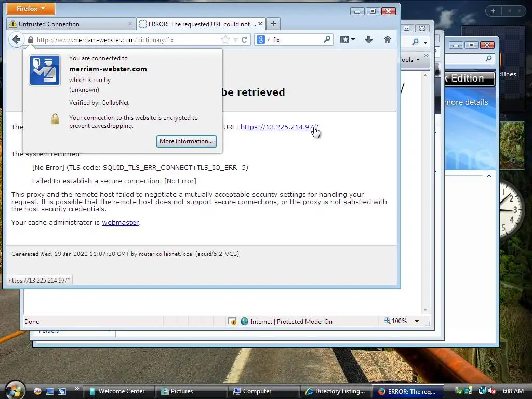The height and width of the screenshot is (399, 532).
Task: Bookmark this page with the star icon
Action: [x=225, y=39]
